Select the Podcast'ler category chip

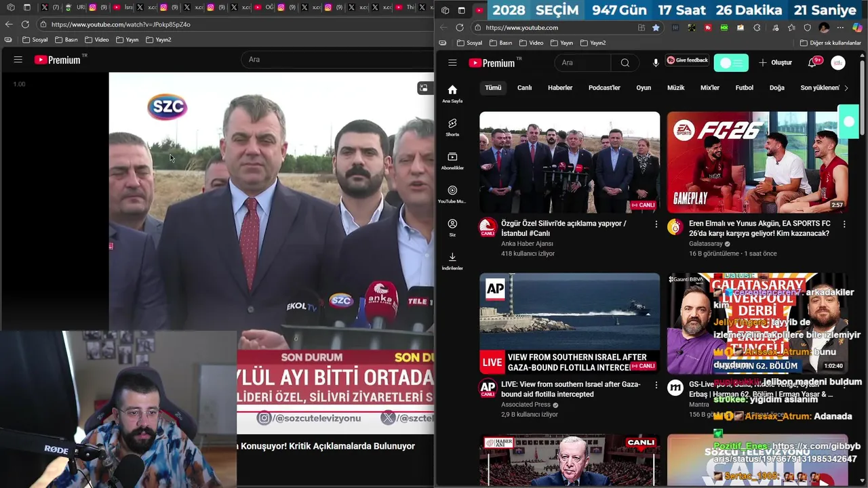pos(604,87)
